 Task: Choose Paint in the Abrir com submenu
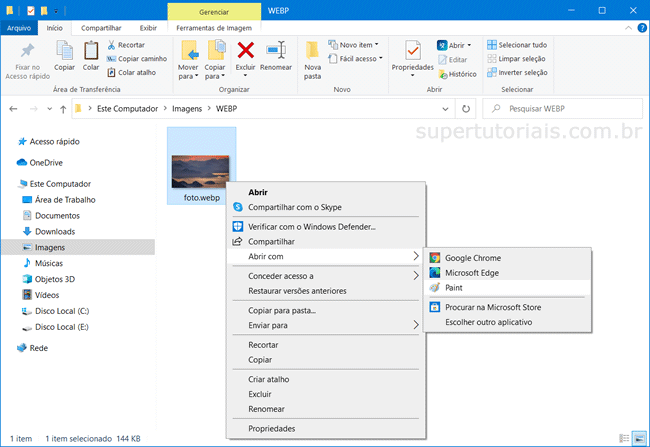(453, 287)
